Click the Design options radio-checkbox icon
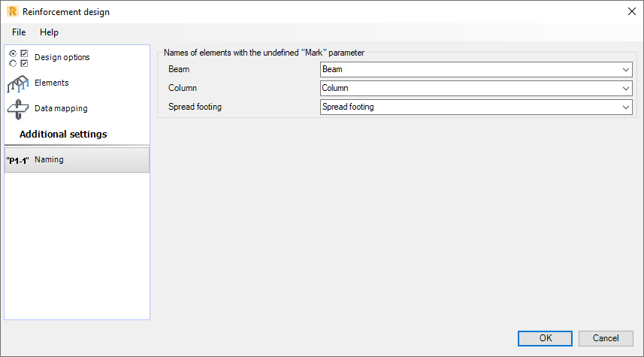 [x=17, y=58]
